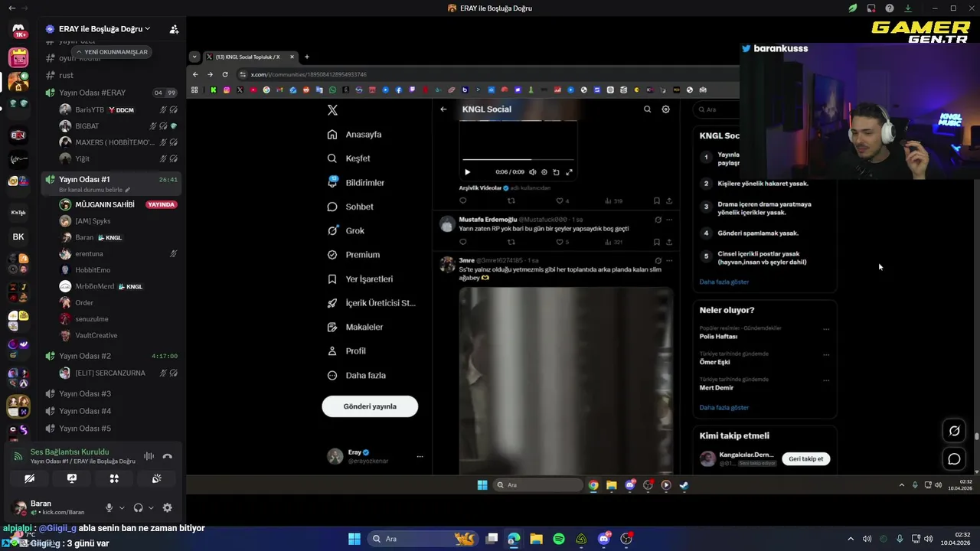Viewport: 980px width, 551px height.
Task: Go back with KNGL Social arrow
Action: tap(443, 109)
